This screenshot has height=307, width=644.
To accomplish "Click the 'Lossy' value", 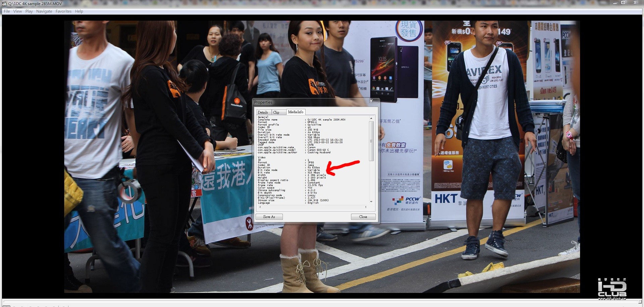I will [311, 195].
